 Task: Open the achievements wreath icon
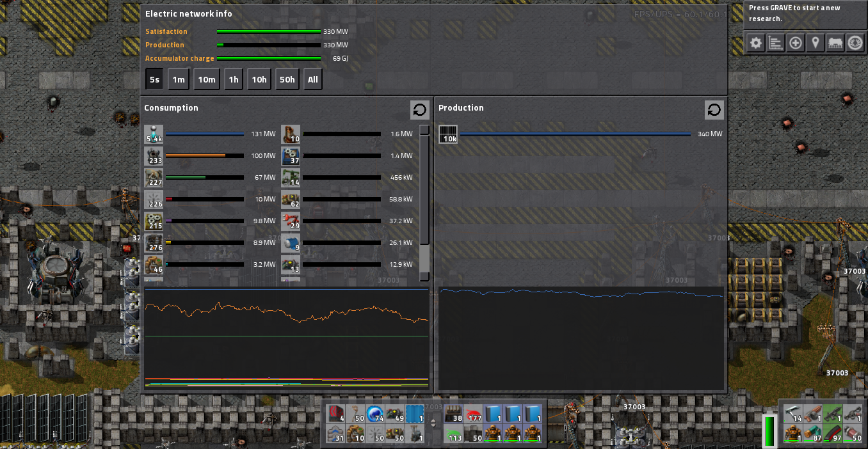[855, 43]
